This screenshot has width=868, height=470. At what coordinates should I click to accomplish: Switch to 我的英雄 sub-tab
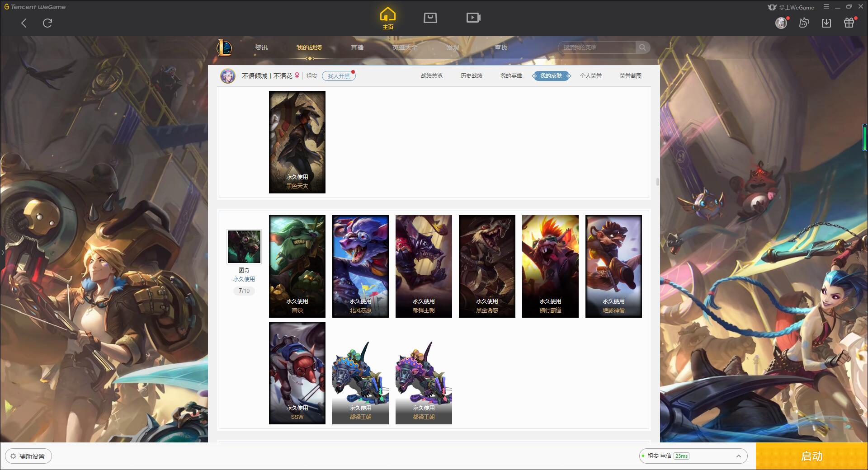coord(511,76)
